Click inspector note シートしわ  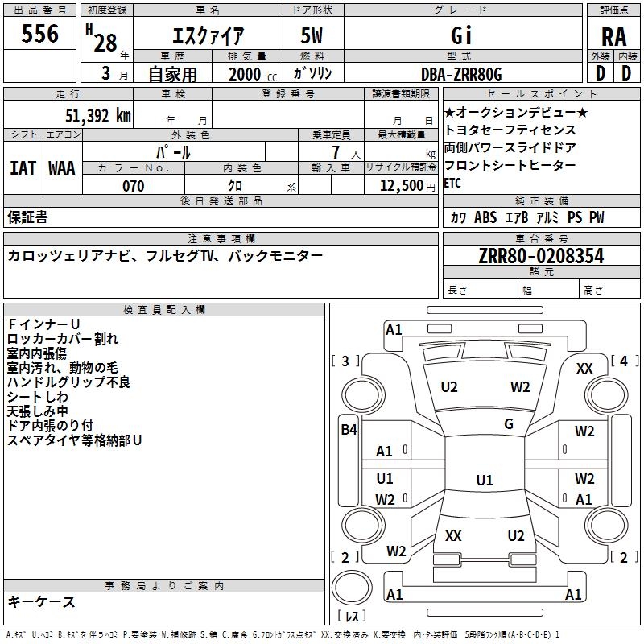pyautogui.click(x=37, y=397)
